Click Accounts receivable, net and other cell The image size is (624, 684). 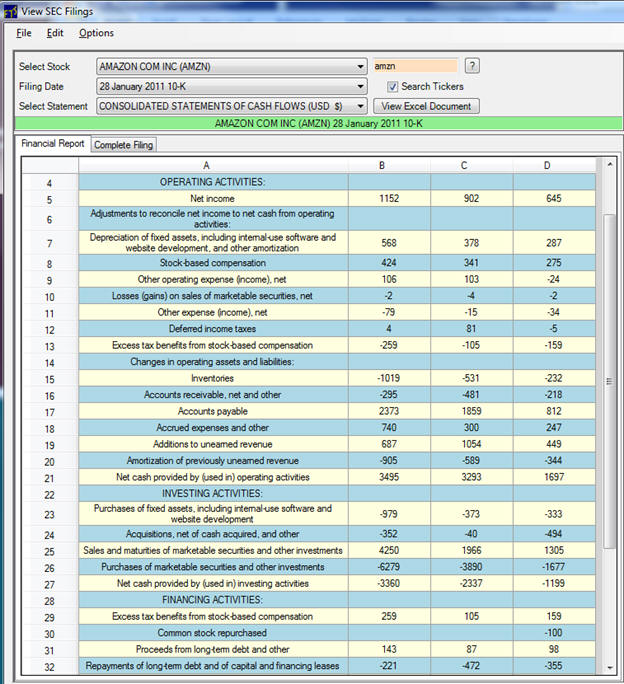pyautogui.click(x=213, y=395)
